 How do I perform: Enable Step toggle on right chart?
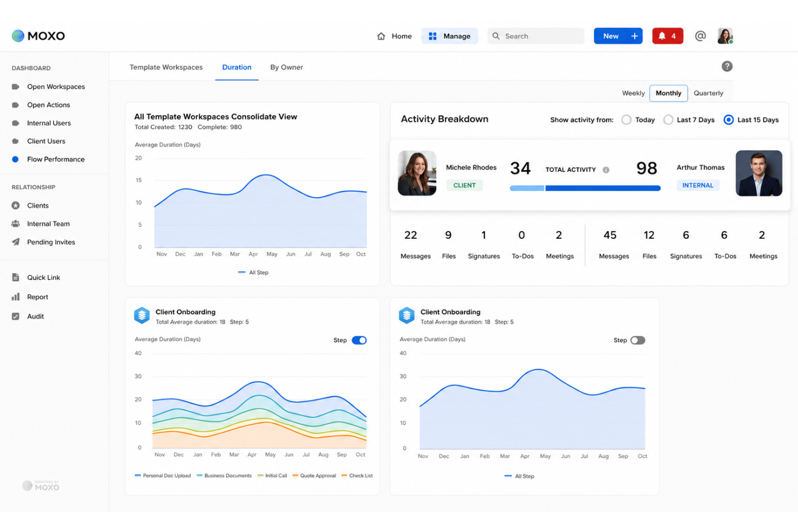tap(638, 340)
